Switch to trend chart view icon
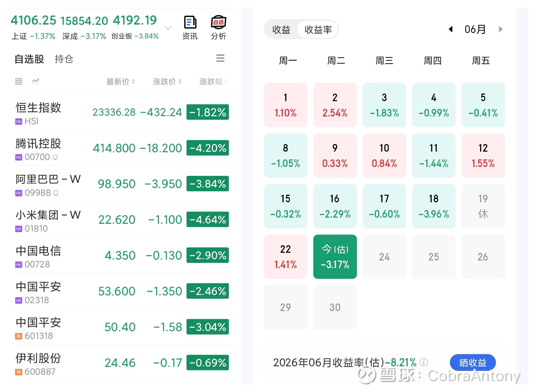Screen dimensions: 536x392 pyautogui.click(x=35, y=81)
